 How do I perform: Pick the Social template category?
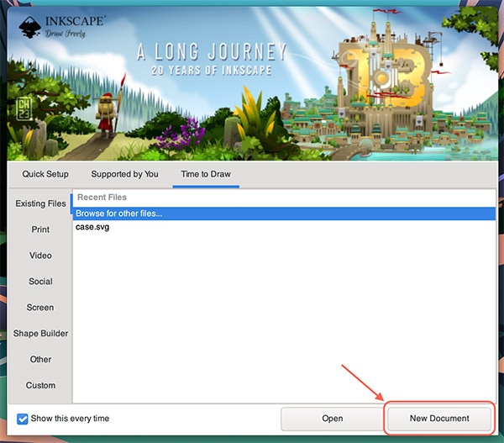pyautogui.click(x=40, y=282)
